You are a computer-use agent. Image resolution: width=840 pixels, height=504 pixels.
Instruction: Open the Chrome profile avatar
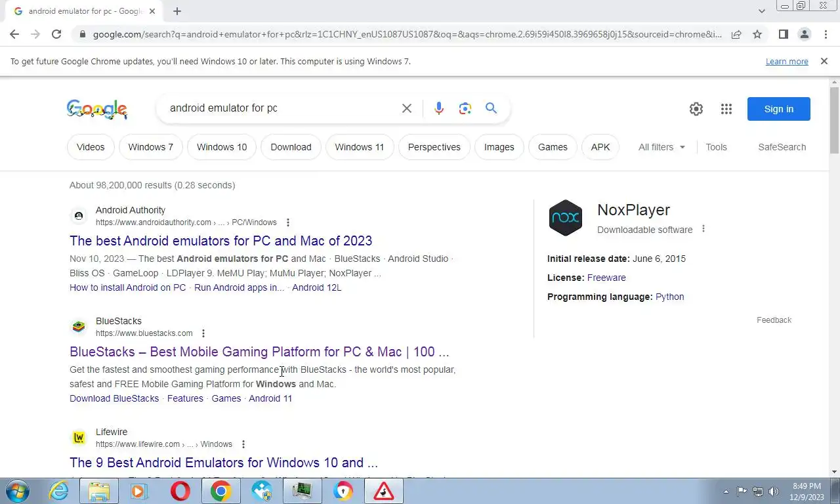point(804,34)
